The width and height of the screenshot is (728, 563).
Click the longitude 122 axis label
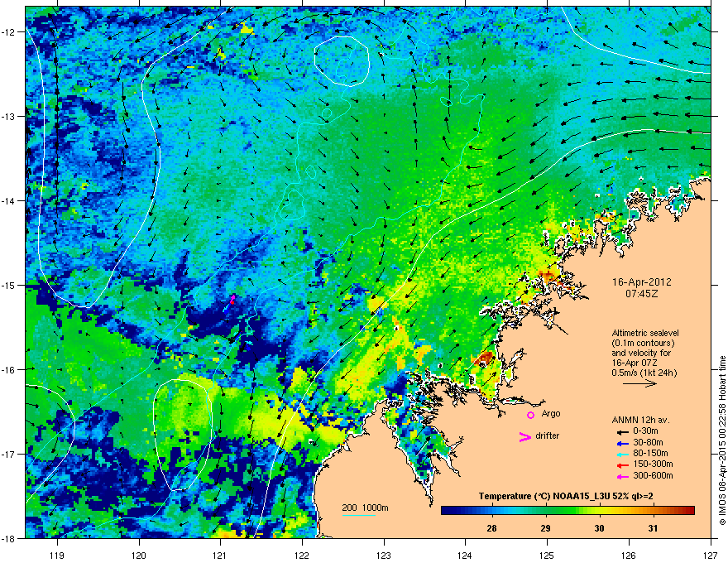tap(302, 555)
